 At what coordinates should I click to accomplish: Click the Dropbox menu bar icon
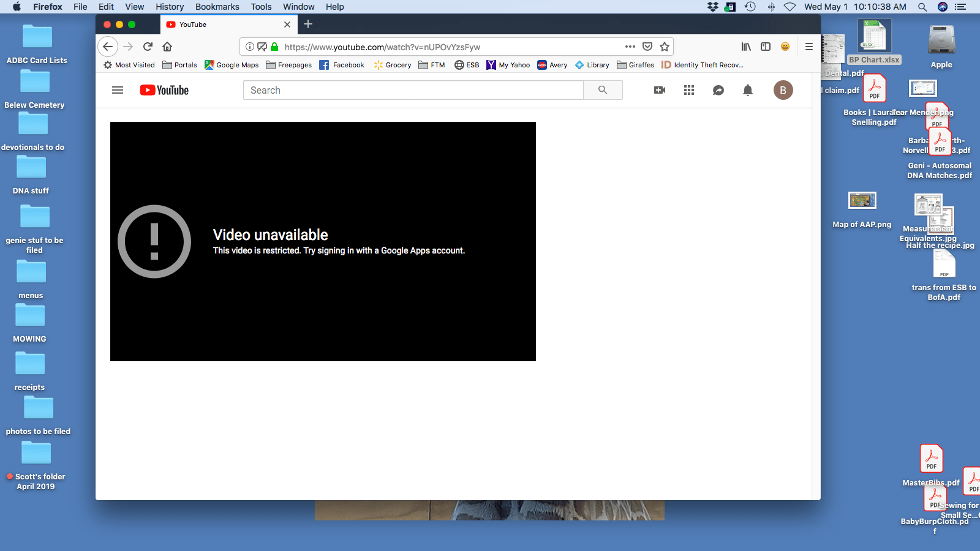[712, 7]
